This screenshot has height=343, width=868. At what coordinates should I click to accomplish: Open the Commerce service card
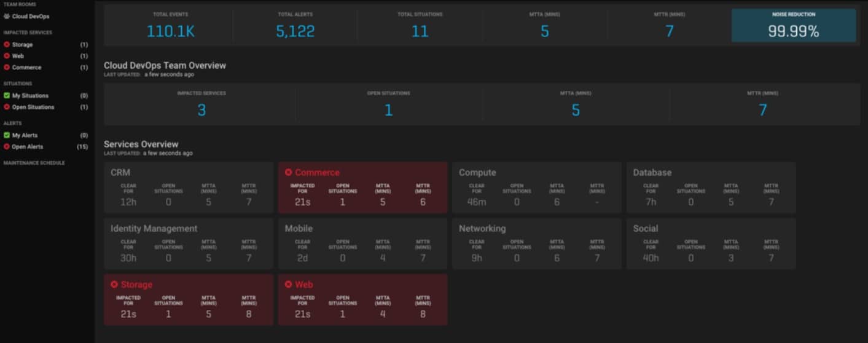(x=363, y=187)
